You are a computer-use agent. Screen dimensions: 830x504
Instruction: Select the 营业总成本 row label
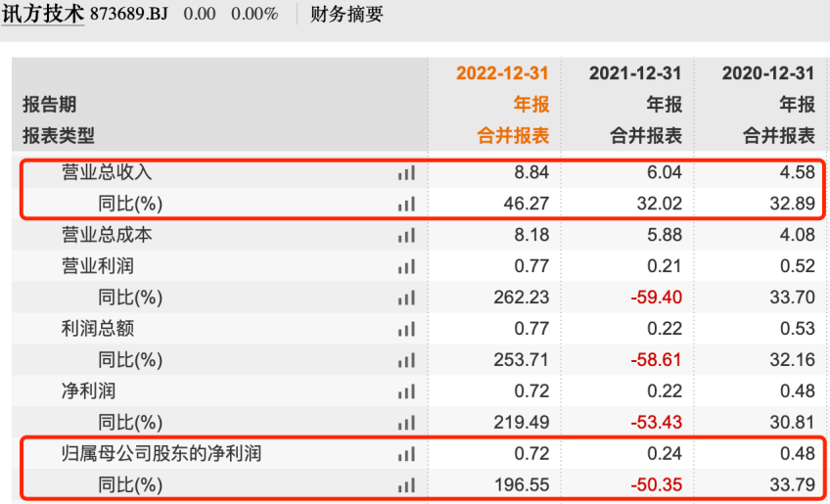[x=107, y=235]
